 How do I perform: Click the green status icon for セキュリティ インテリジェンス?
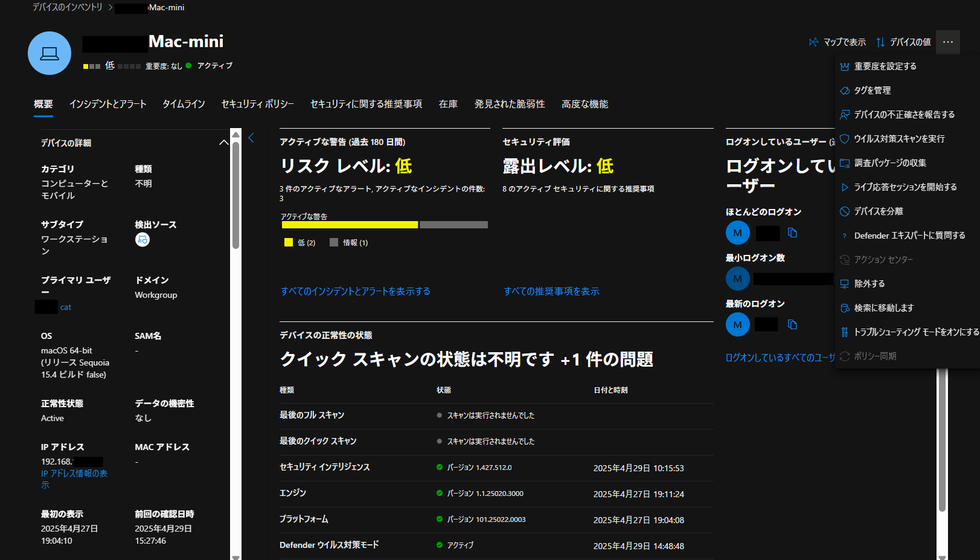pyautogui.click(x=440, y=468)
